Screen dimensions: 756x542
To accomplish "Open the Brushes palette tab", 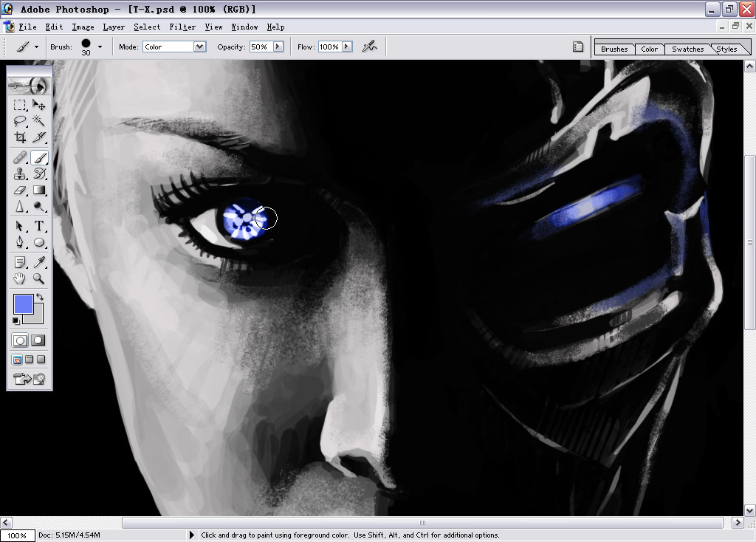I will [614, 49].
